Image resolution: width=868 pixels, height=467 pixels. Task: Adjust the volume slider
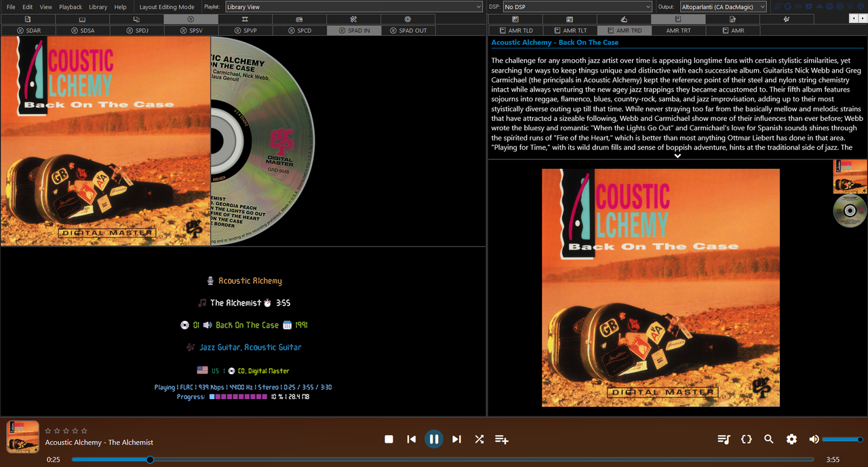pyautogui.click(x=842, y=439)
